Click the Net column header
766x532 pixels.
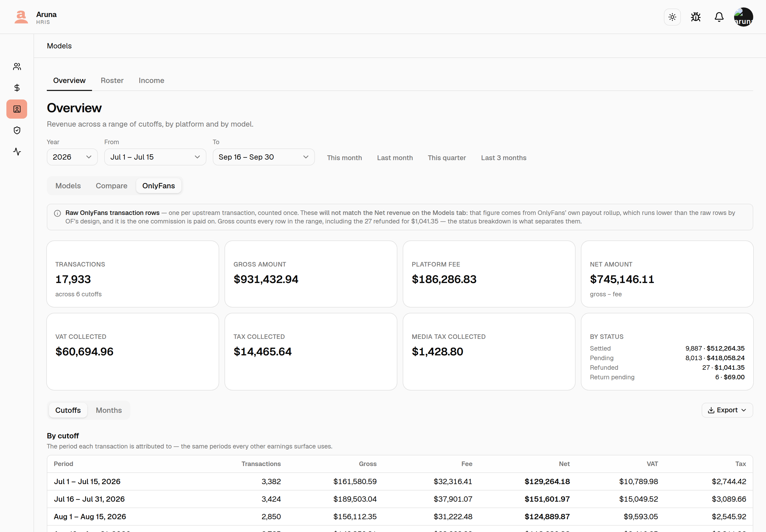tap(564, 464)
